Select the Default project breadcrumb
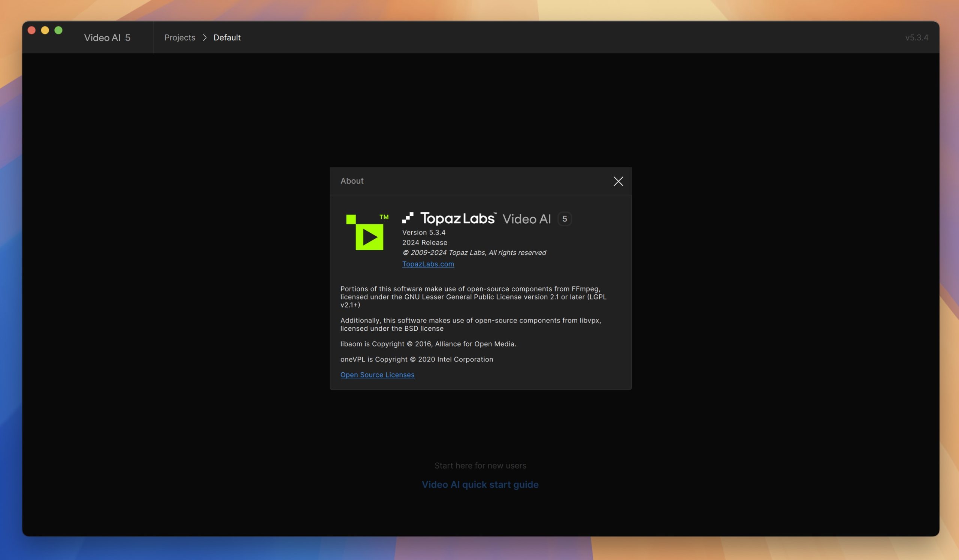Viewport: 959px width, 560px height. pos(227,37)
